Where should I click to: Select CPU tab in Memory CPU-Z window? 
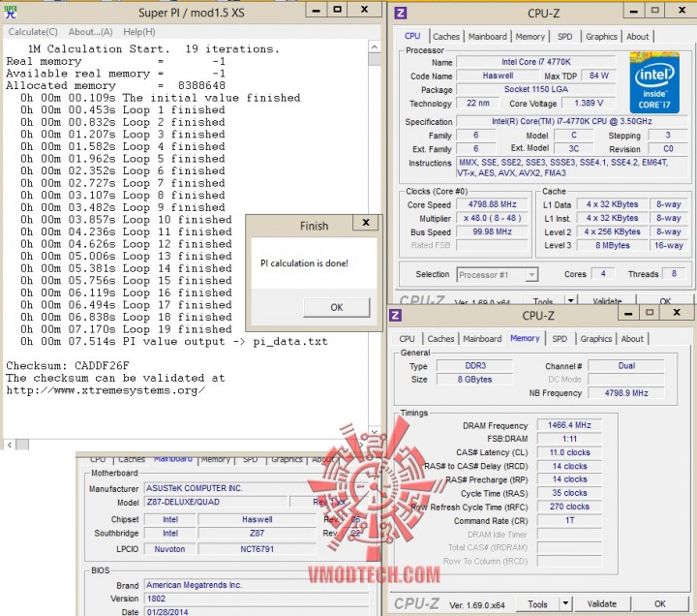407,339
